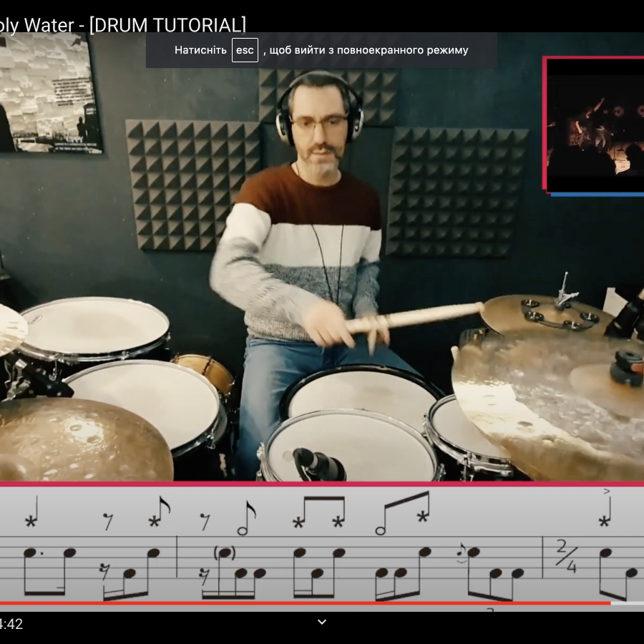Screen dimensions: 644x644
Task: Click the accented cymbal note at far right
Action: [605, 521]
